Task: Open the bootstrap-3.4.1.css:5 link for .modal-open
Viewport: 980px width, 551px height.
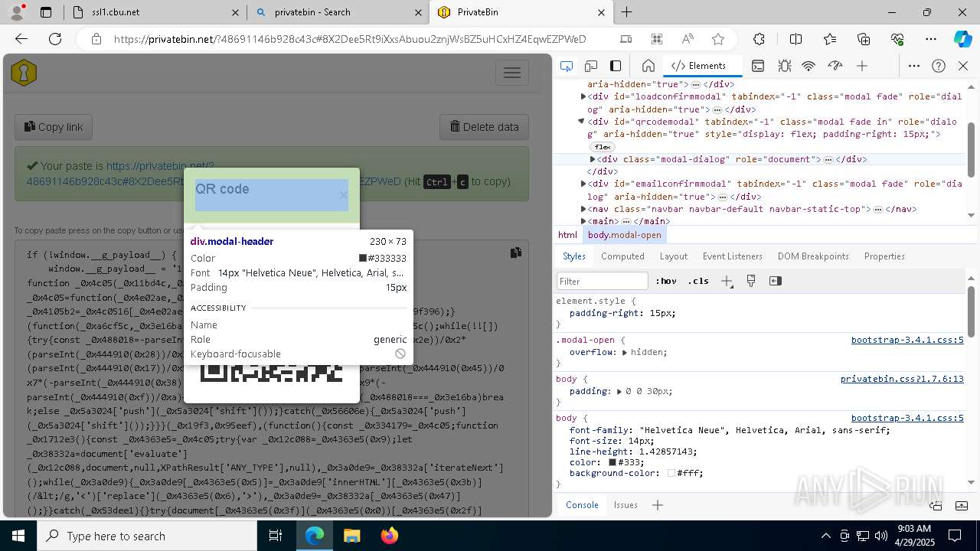Action: [907, 340]
